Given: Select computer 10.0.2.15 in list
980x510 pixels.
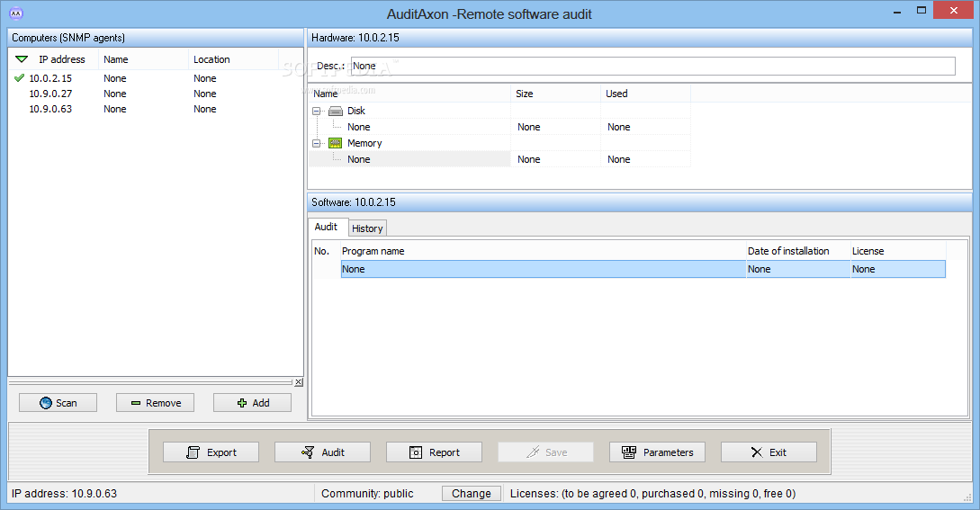Looking at the screenshot, I should 50,78.
